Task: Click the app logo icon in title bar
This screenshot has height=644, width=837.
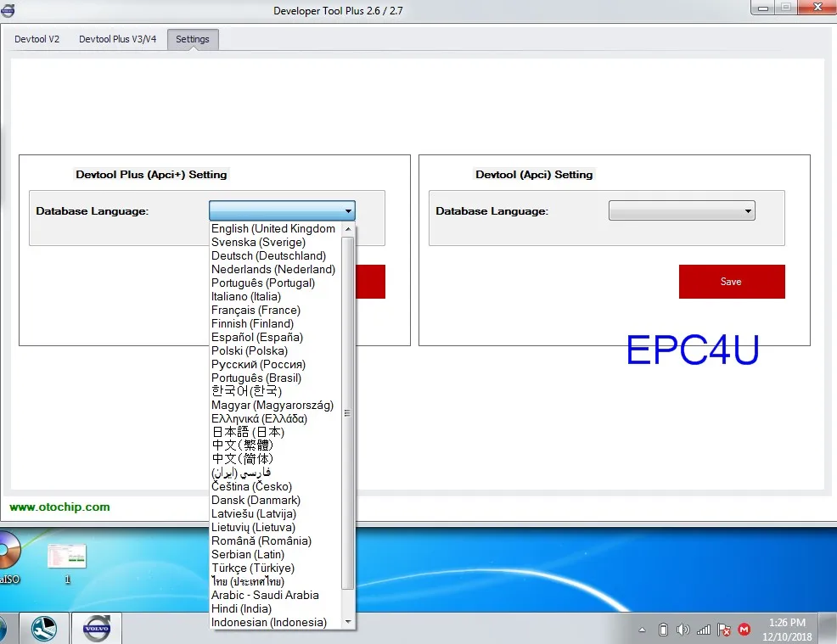Action: pyautogui.click(x=8, y=10)
